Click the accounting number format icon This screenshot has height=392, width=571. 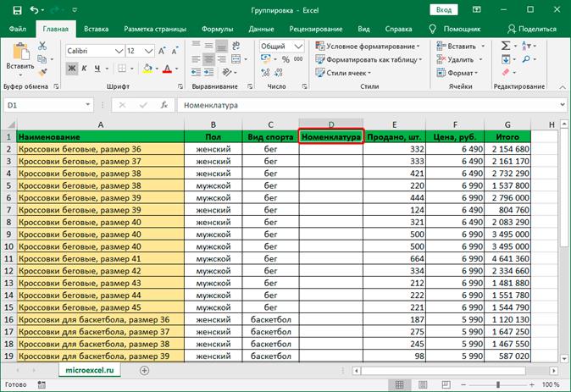[265, 59]
